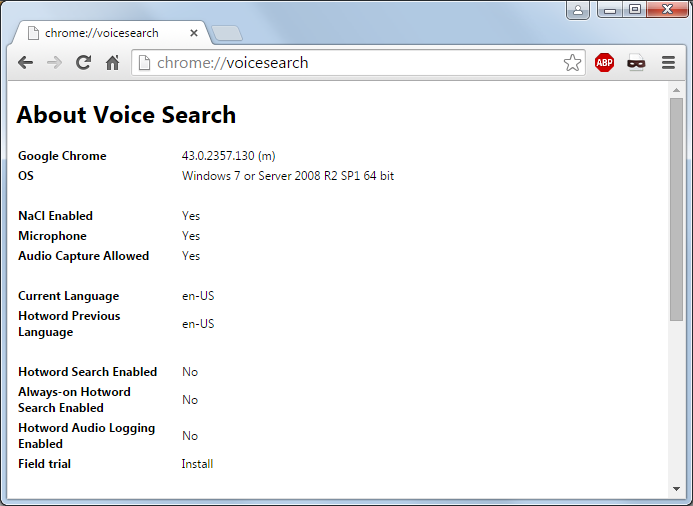Image resolution: width=693 pixels, height=506 pixels.
Task: Click the About Voice Search heading
Action: (x=126, y=115)
